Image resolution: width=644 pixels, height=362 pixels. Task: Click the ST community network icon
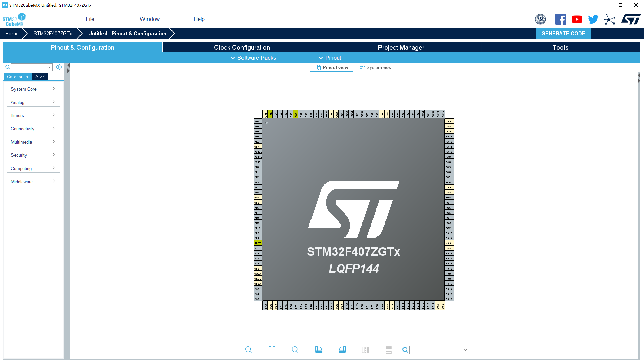(609, 19)
